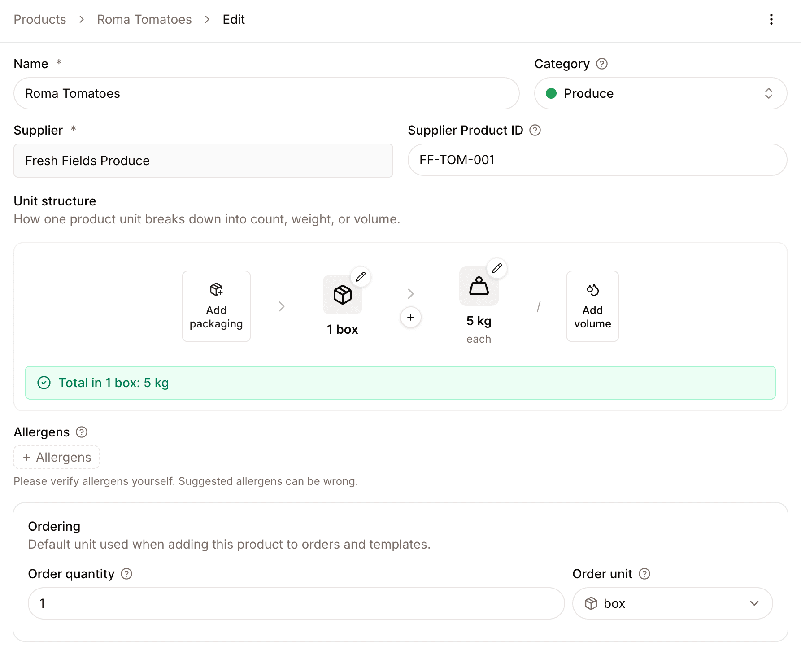801x672 pixels.
Task: Click the Supplier Product ID FF-TOM-001 field
Action: pyautogui.click(x=597, y=160)
